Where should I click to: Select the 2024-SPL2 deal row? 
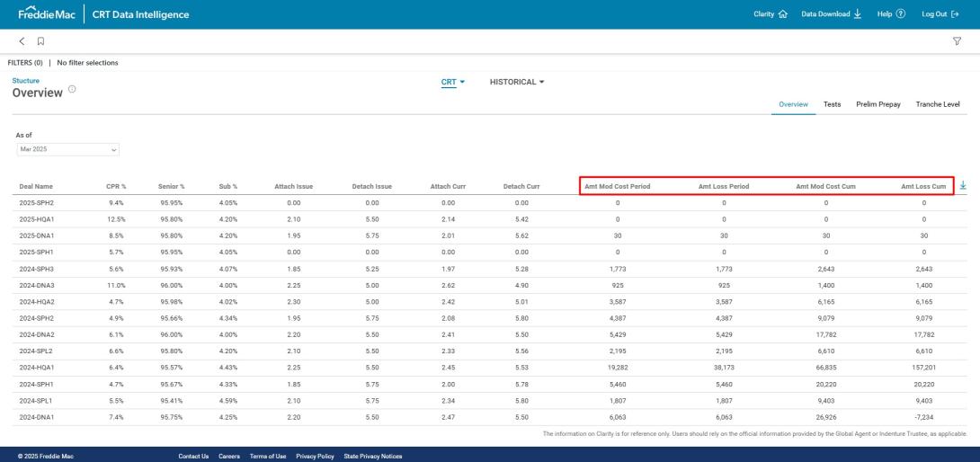pyautogui.click(x=489, y=351)
